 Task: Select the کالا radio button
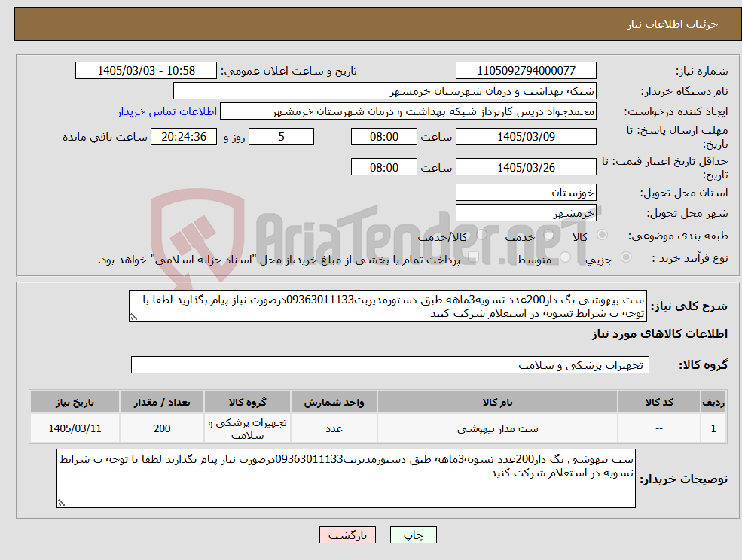click(603, 235)
